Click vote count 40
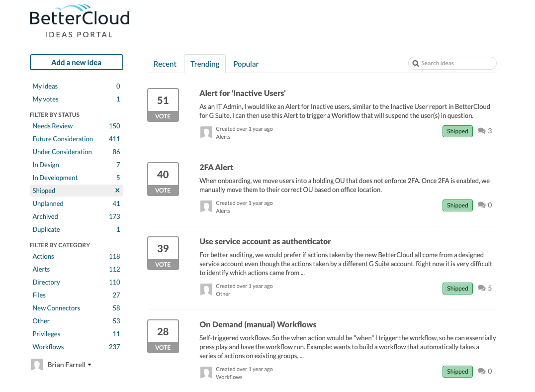Screen dimensions: 535x392 pos(163,174)
